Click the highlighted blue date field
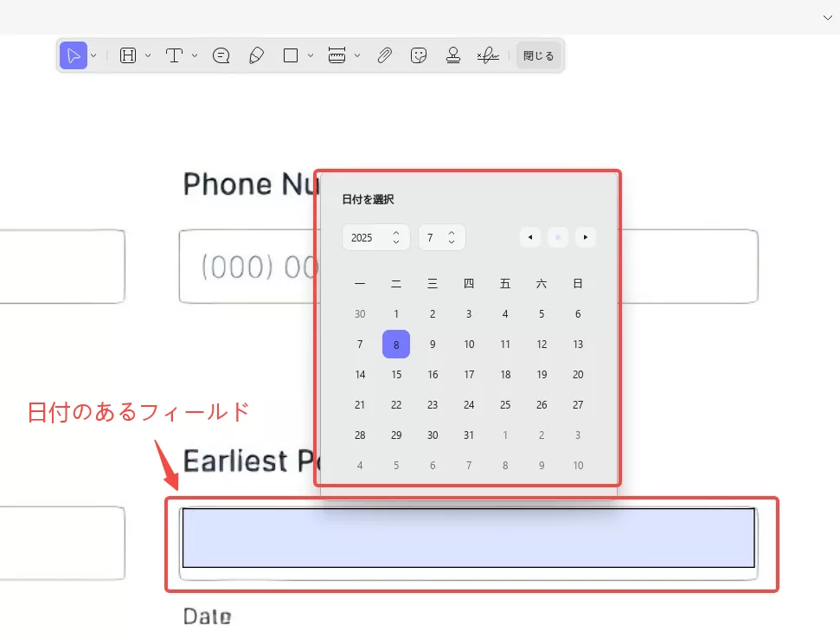840x638 pixels. [469, 538]
